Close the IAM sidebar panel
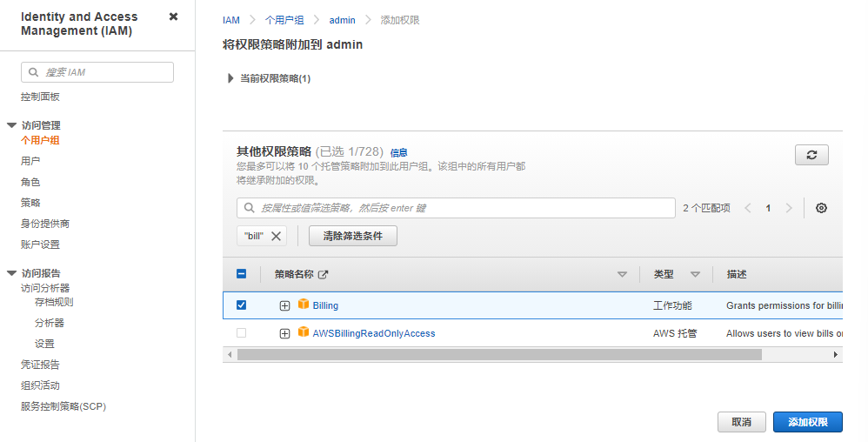Screen dimensions: 868x442 point(173,17)
